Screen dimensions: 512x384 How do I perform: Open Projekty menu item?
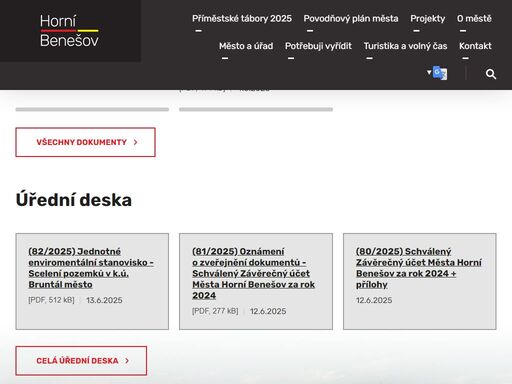(428, 18)
